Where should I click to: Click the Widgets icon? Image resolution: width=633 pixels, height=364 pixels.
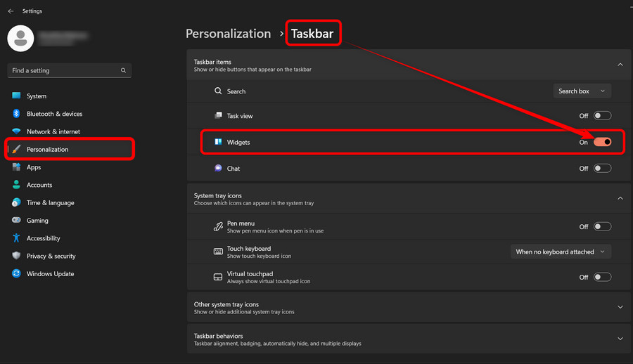click(x=218, y=142)
